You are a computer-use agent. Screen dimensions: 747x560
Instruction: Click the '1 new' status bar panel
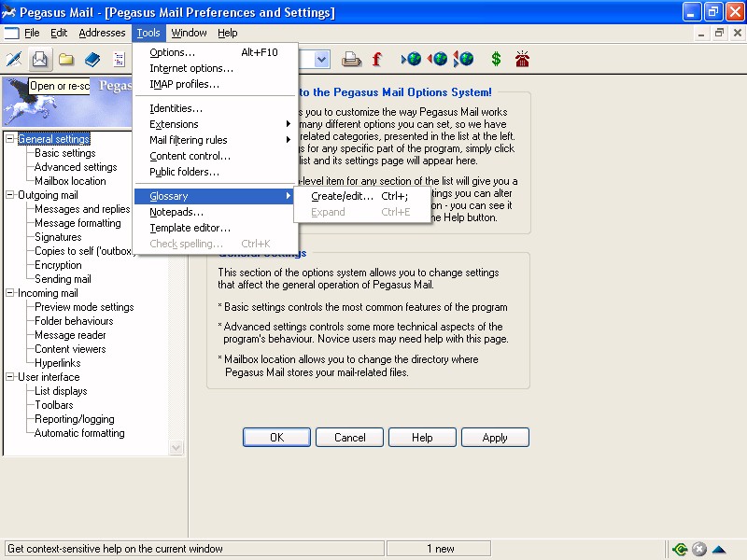pos(439,549)
